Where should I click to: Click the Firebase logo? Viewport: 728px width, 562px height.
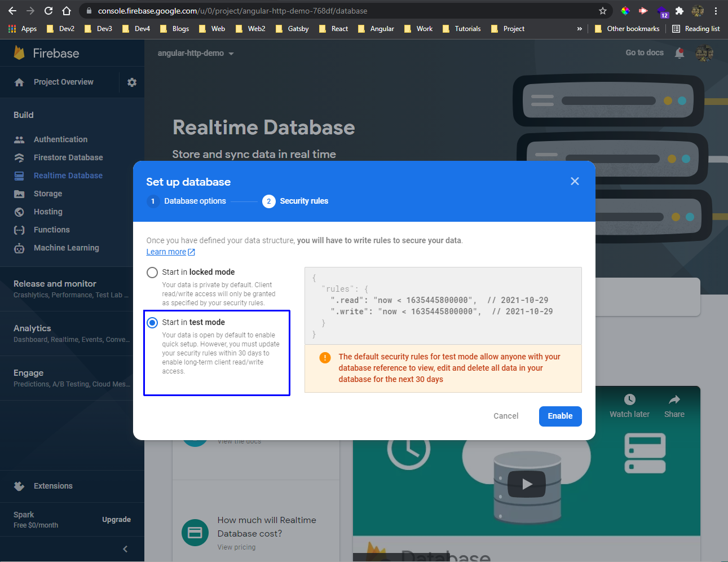[x=46, y=53]
